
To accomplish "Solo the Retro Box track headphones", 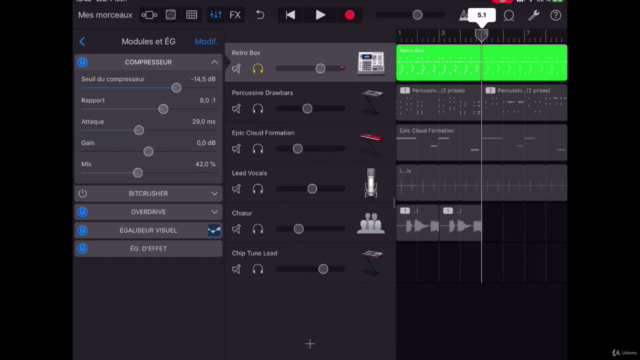I will (x=258, y=69).
